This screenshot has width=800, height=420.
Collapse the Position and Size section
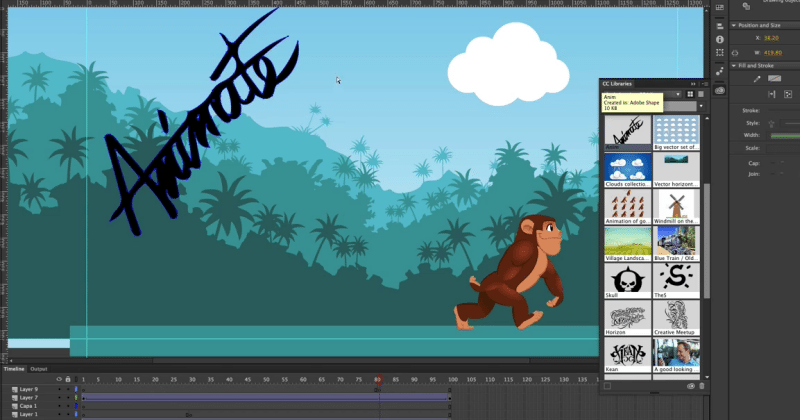(x=734, y=25)
